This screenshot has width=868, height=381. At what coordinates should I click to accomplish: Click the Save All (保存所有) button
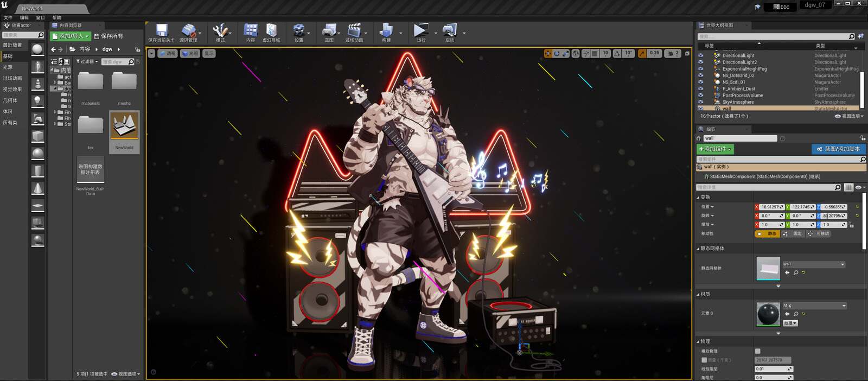108,36
